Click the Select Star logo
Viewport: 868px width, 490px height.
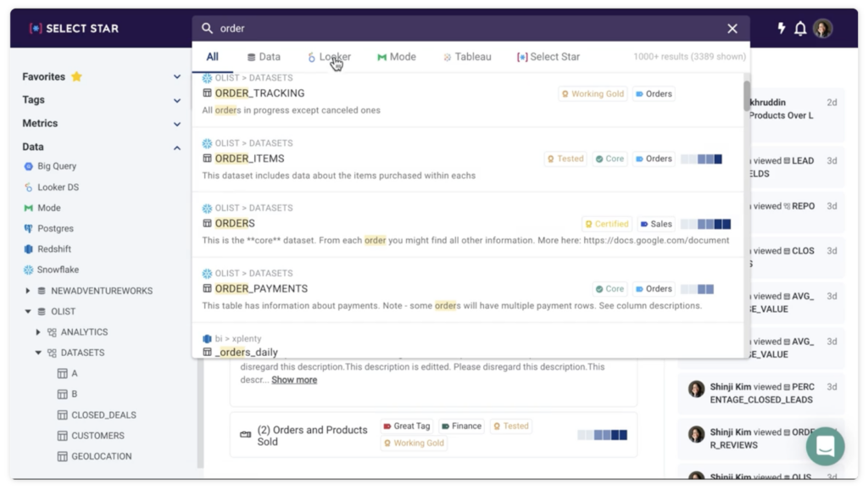pos(74,28)
